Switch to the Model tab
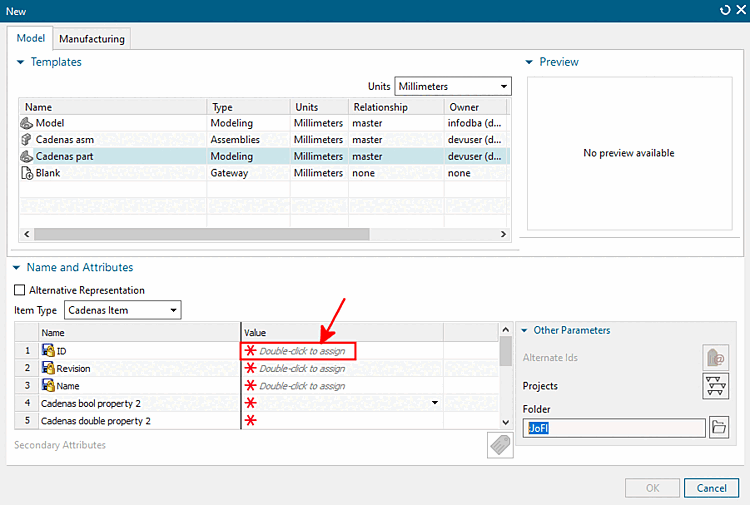Viewport: 750px width, 505px height. (31, 38)
